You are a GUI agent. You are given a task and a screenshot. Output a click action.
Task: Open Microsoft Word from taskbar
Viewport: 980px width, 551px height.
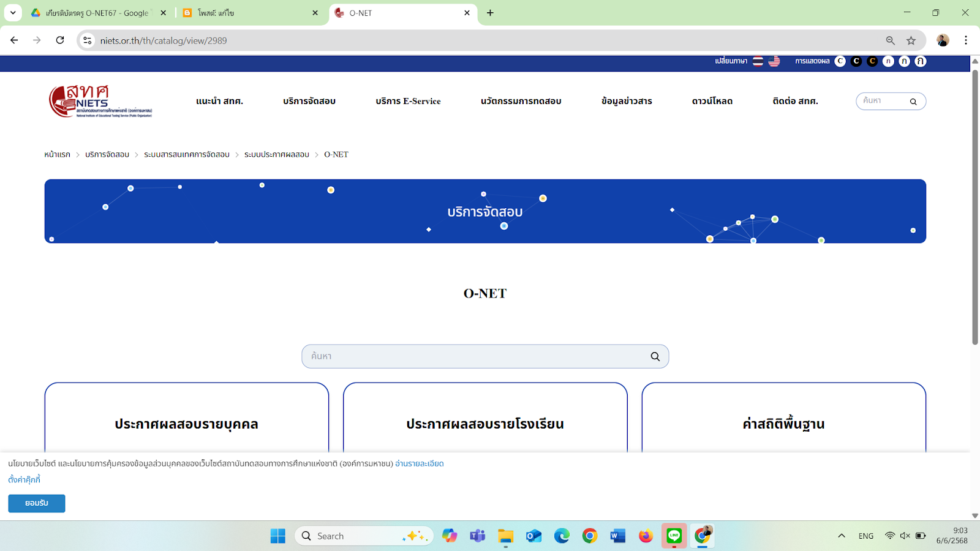(618, 536)
